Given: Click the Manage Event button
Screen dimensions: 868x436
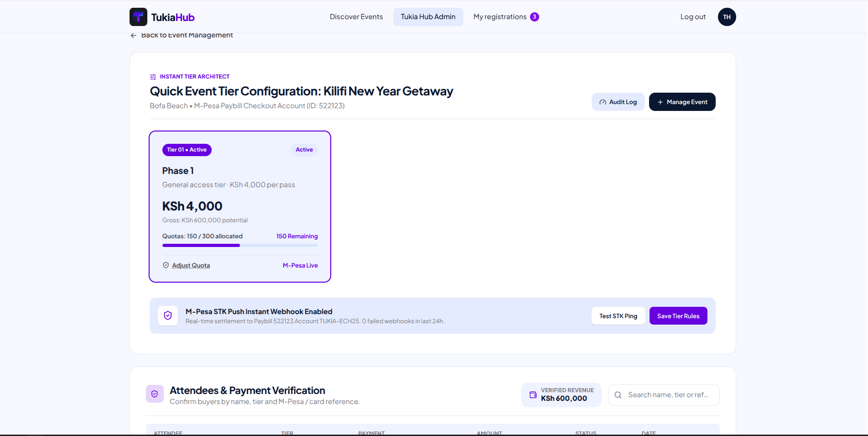Looking at the screenshot, I should coord(682,102).
